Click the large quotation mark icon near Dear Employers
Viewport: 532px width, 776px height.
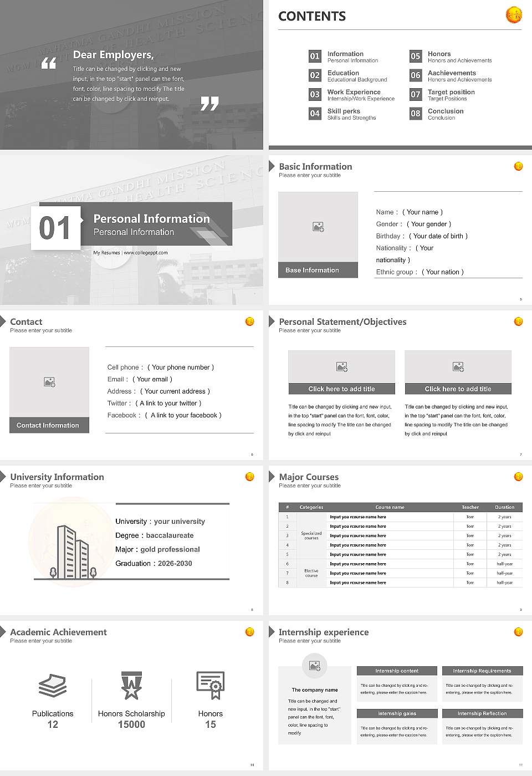[50, 62]
